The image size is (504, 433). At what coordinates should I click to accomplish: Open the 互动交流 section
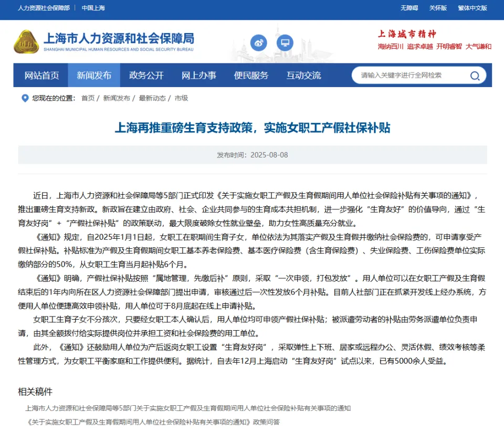303,75
